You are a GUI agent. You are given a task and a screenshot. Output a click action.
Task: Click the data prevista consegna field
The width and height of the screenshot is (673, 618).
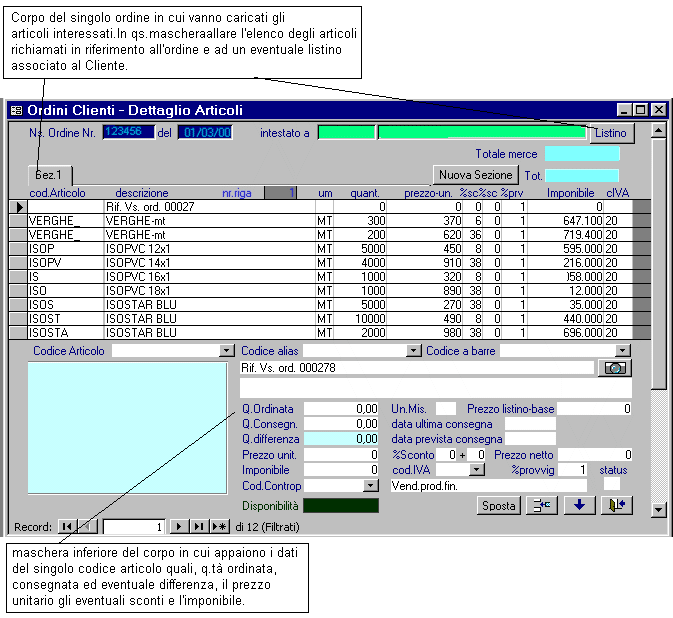pyautogui.click(x=530, y=439)
